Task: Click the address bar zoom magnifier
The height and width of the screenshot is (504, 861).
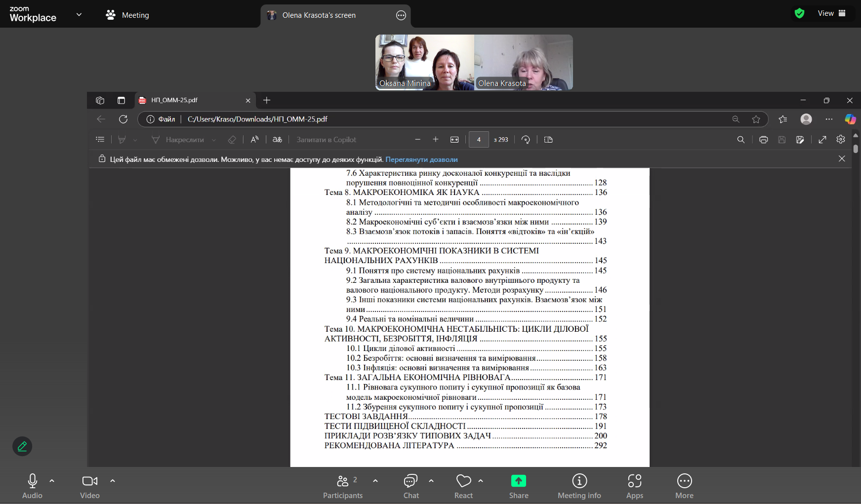Action: pos(736,119)
